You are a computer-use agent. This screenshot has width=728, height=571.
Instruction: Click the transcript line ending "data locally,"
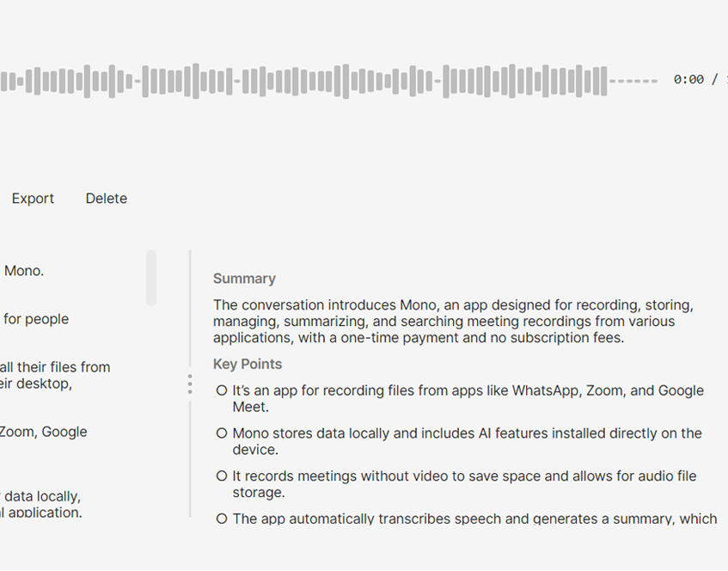click(x=40, y=496)
